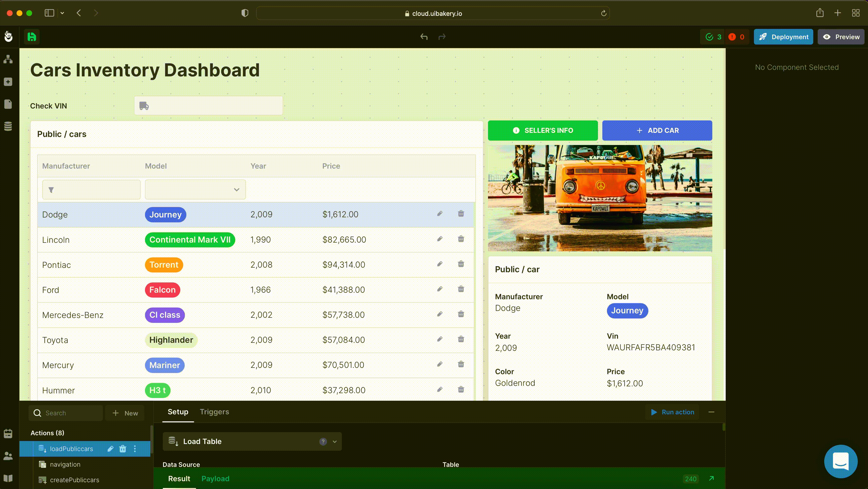Viewport: 868px width, 489px height.
Task: Open the Model filter dropdown
Action: click(x=195, y=190)
